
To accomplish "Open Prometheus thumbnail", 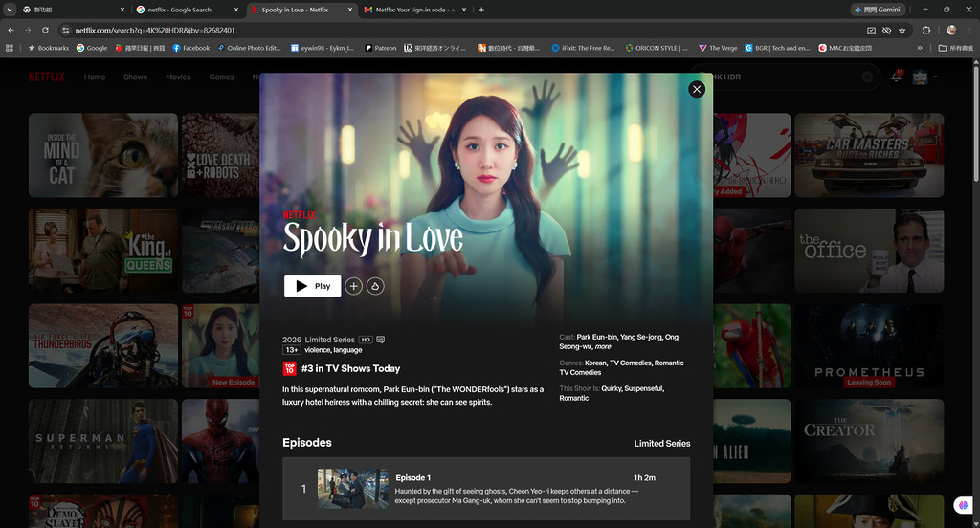I will 869,346.
